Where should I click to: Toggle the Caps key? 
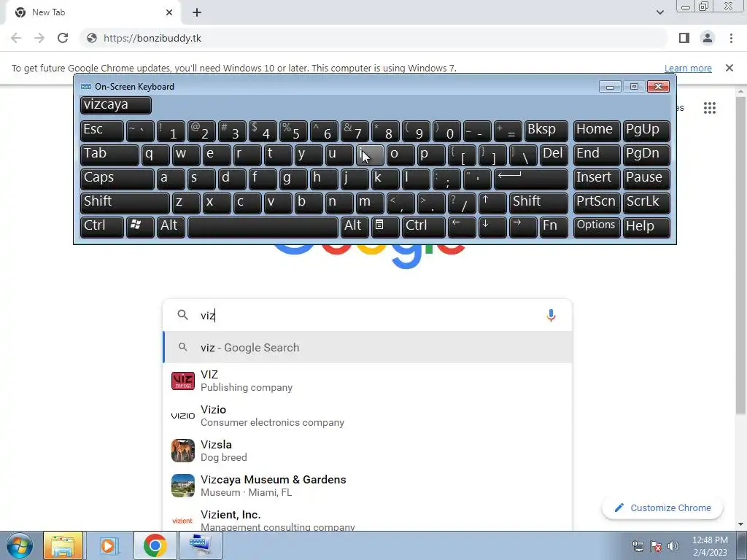(x=117, y=179)
